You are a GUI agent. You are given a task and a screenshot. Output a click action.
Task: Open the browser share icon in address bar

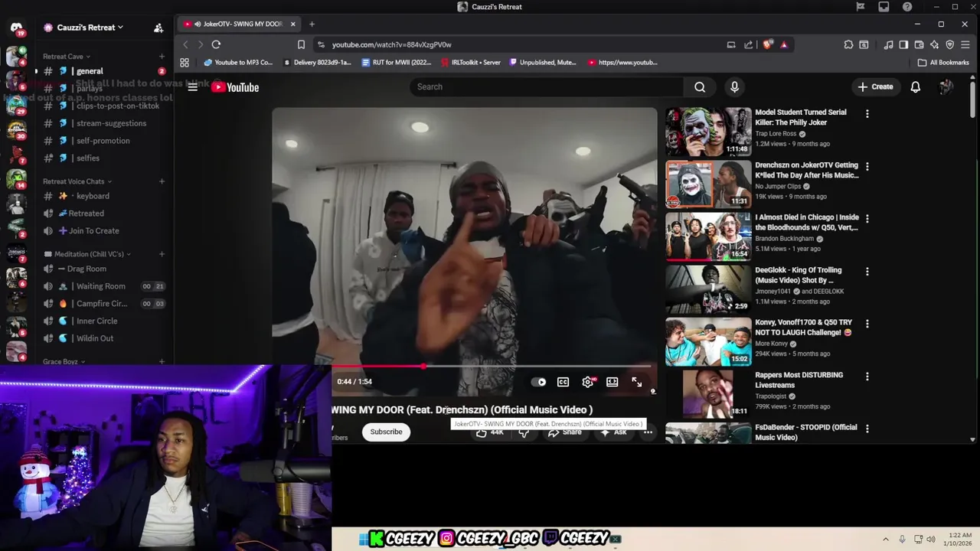[x=748, y=44]
